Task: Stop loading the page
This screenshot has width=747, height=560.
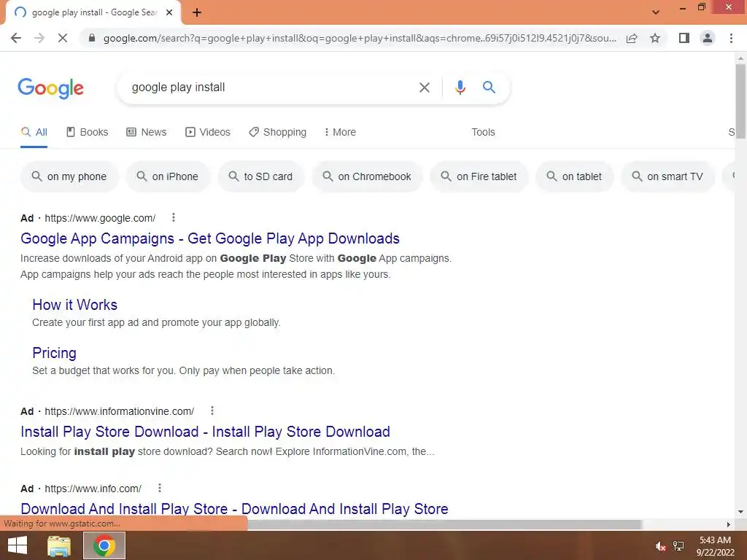Action: (63, 38)
